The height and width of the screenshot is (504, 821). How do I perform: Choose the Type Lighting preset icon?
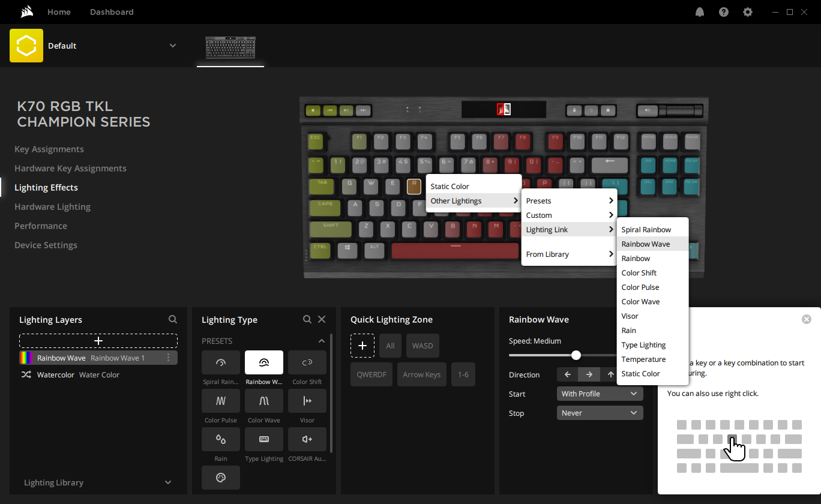coord(264,439)
